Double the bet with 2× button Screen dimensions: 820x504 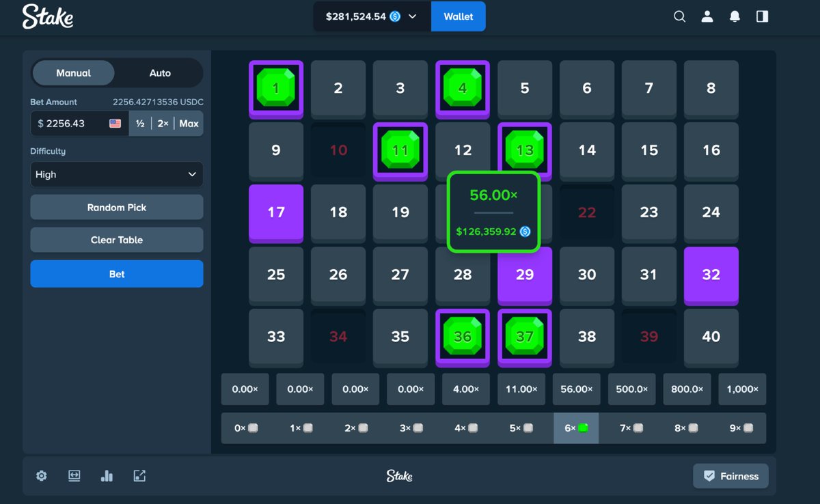tap(163, 124)
